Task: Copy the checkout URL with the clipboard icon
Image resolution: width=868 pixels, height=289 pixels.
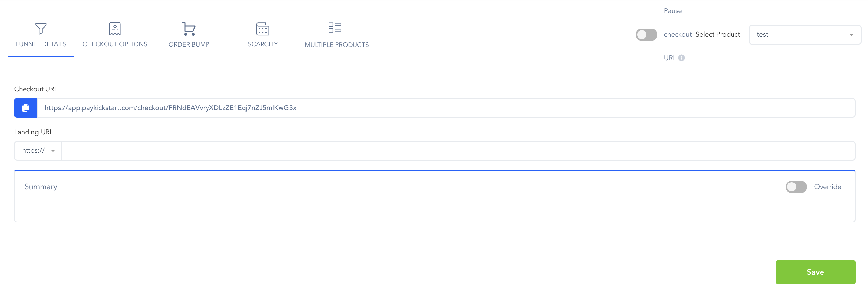Action: pos(26,108)
